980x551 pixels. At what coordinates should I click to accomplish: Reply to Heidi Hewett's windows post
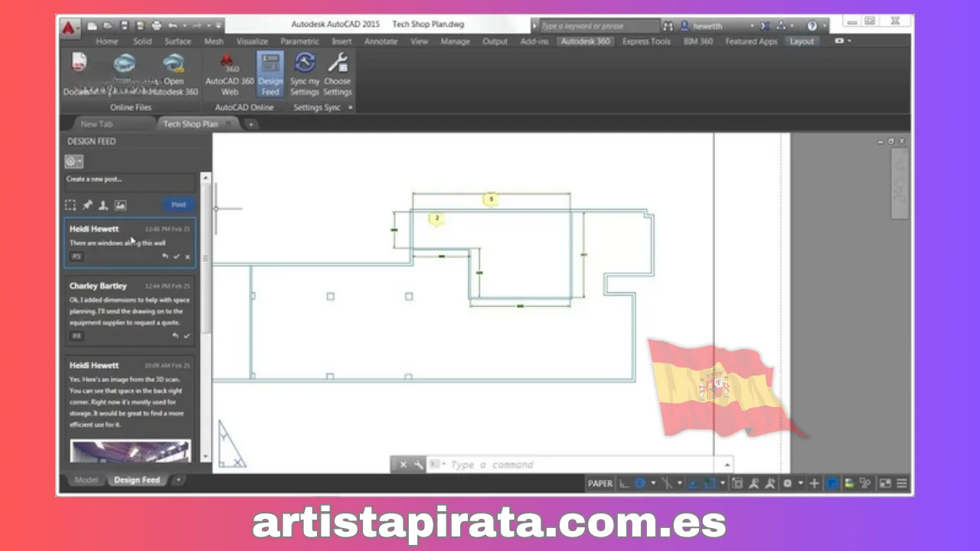click(x=165, y=256)
